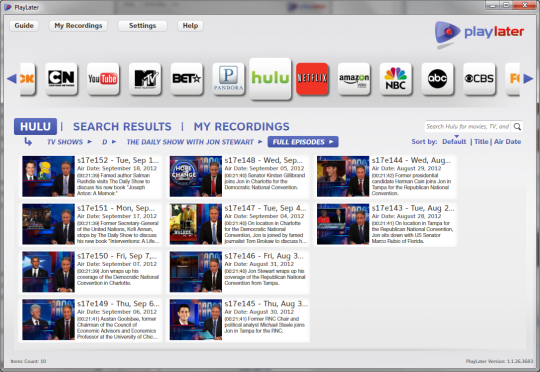540x372 pixels.
Task: Open the Help menu
Action: pyautogui.click(x=190, y=25)
